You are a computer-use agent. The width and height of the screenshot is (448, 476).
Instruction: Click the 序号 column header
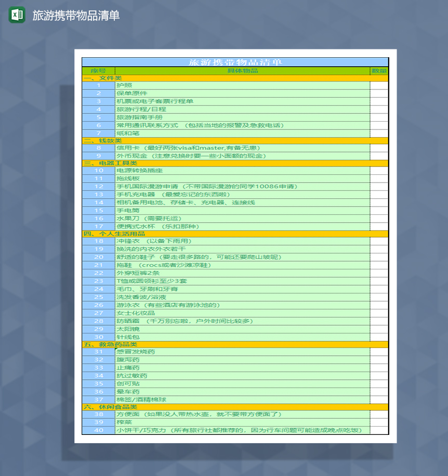point(98,71)
